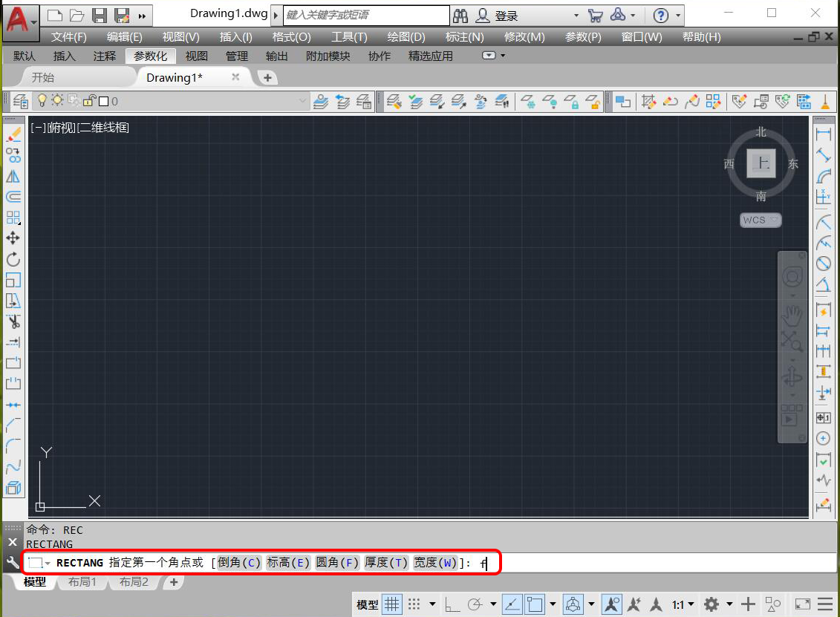Click the 登录 sign-in button
The image size is (840, 617).
[507, 16]
